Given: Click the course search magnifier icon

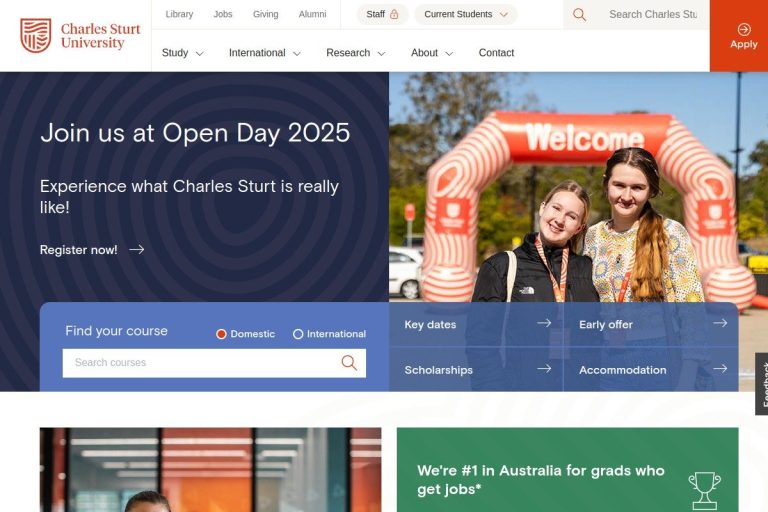Looking at the screenshot, I should [349, 363].
